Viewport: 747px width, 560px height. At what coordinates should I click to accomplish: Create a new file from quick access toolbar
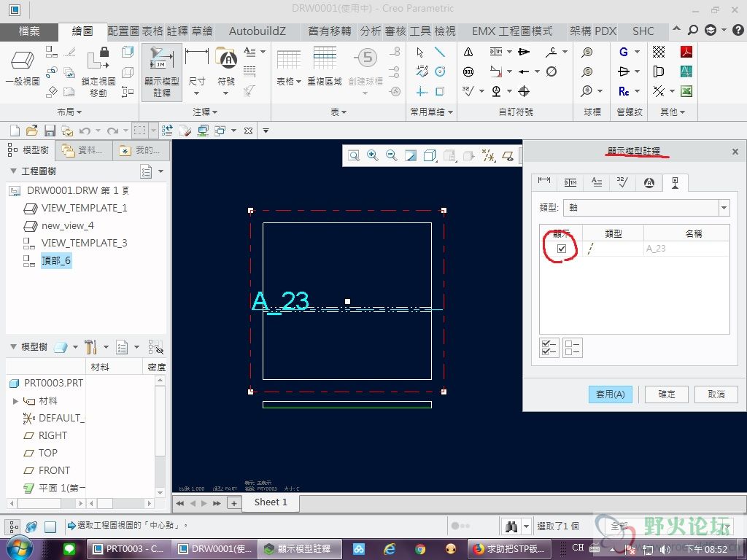coord(15,131)
